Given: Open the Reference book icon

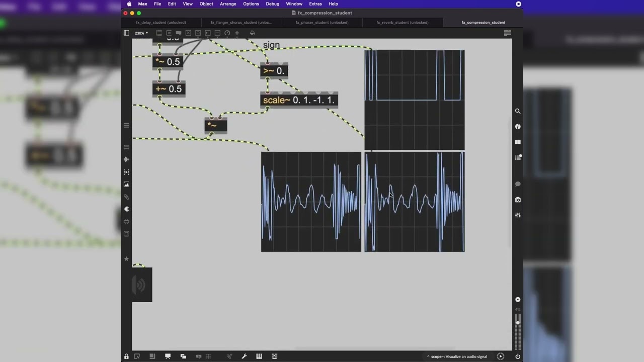Looking at the screenshot, I should click(518, 142).
